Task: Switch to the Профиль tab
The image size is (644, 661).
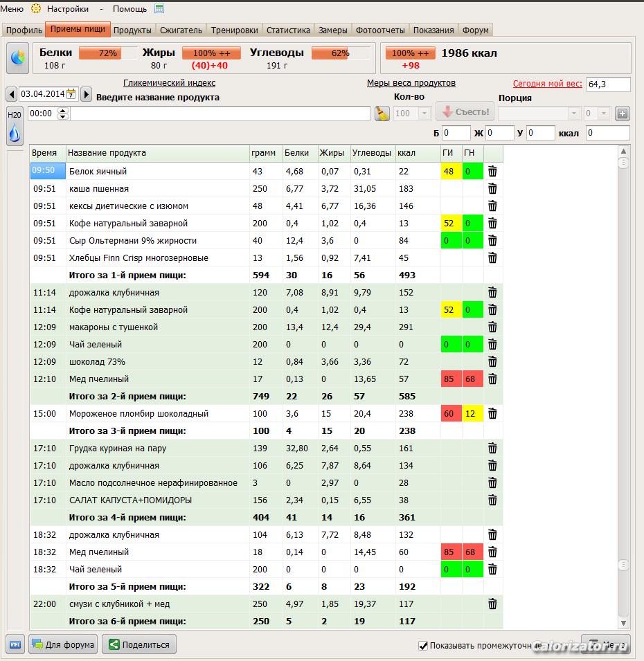Action: pos(24,30)
